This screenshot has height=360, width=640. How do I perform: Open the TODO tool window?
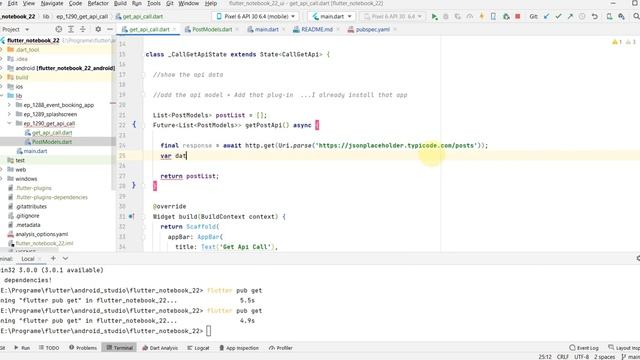tap(49, 348)
